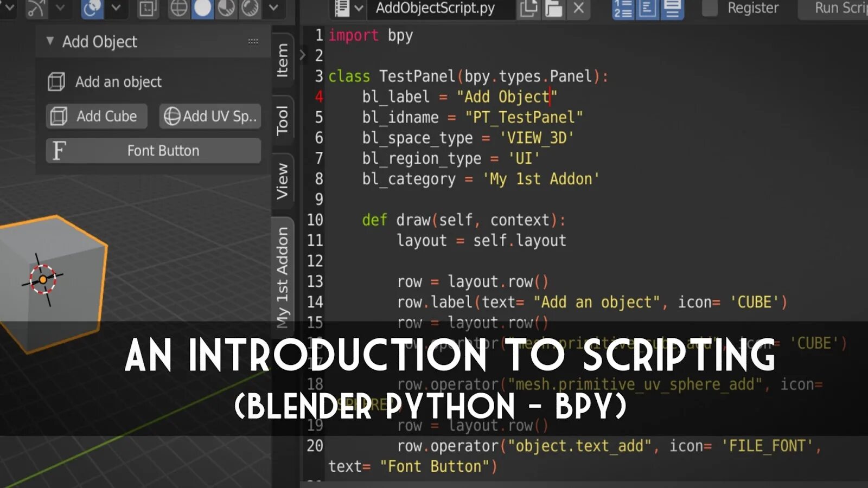Toggle line numbers display
The image size is (868, 488).
click(x=623, y=8)
